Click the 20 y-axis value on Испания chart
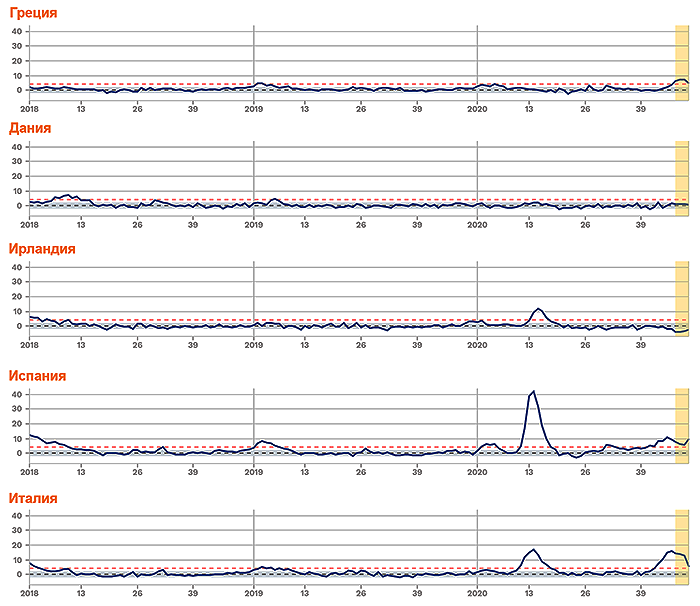This screenshot has width=700, height=606. [x=17, y=424]
